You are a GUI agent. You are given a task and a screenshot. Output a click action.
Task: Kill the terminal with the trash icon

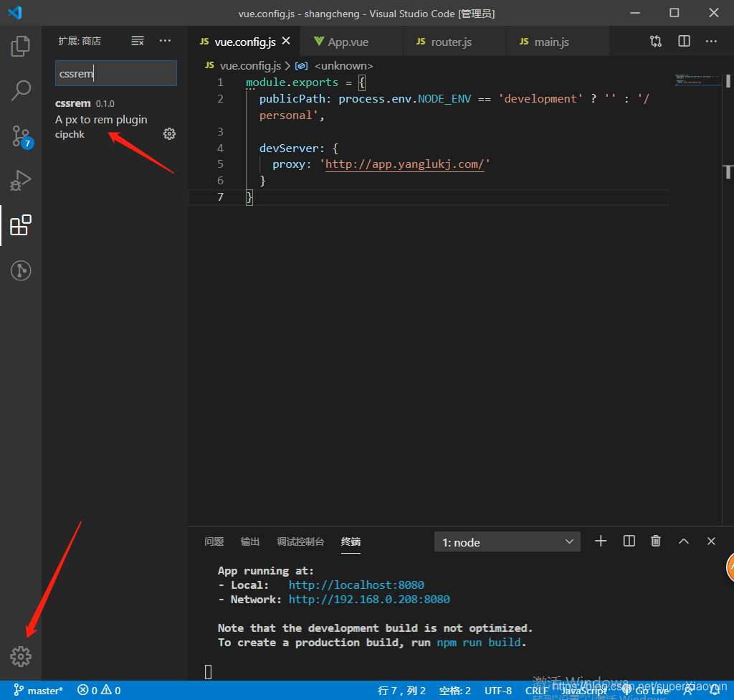pos(656,541)
